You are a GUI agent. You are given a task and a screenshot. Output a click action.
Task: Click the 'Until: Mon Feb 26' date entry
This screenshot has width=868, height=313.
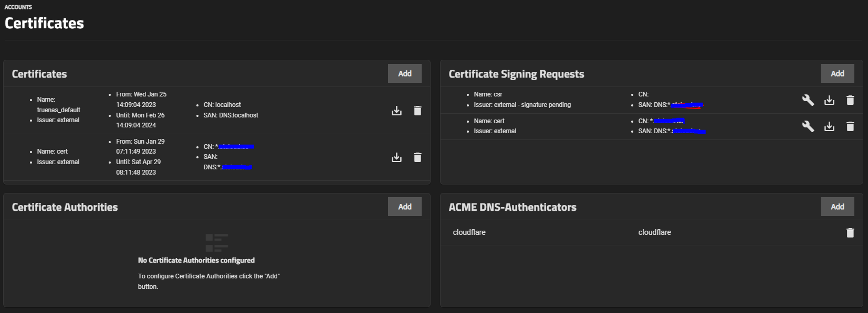140,120
